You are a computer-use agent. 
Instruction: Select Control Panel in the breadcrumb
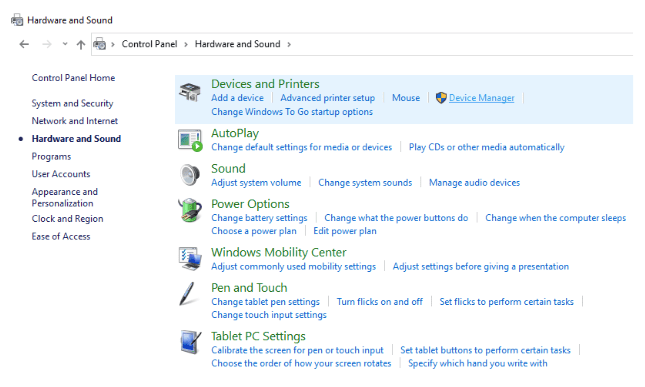click(149, 44)
